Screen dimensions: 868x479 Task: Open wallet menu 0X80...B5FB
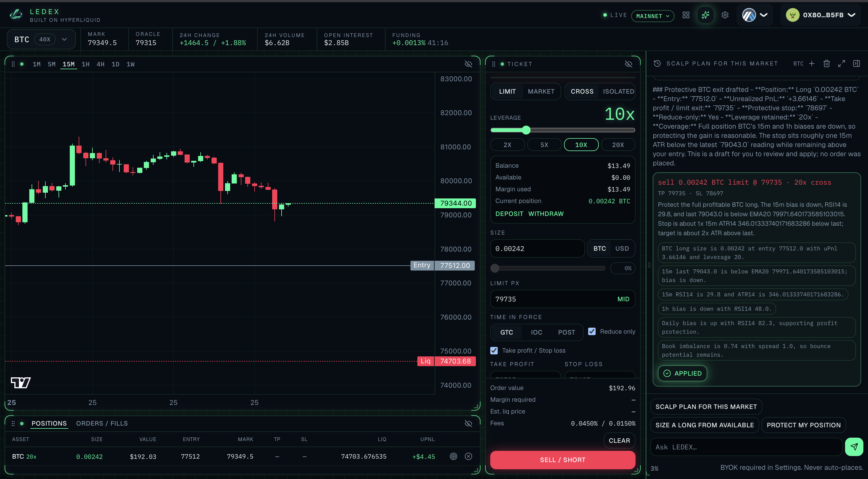[x=821, y=15]
